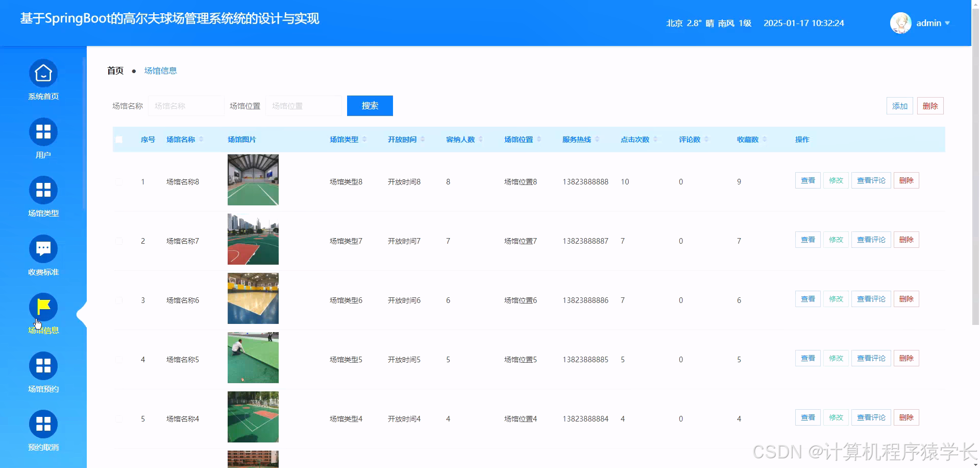Click the 添加 button to add a venue

899,106
